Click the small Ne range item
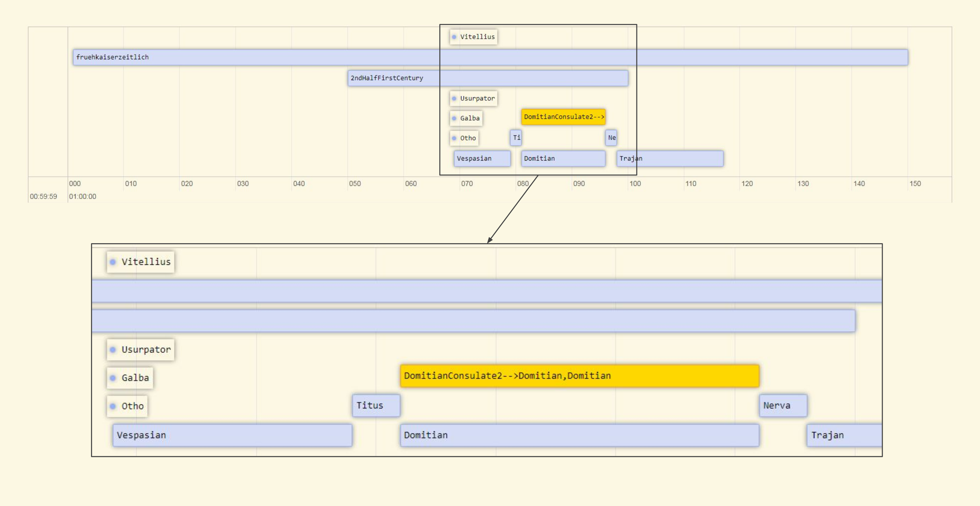This screenshot has width=980, height=506. pos(611,138)
